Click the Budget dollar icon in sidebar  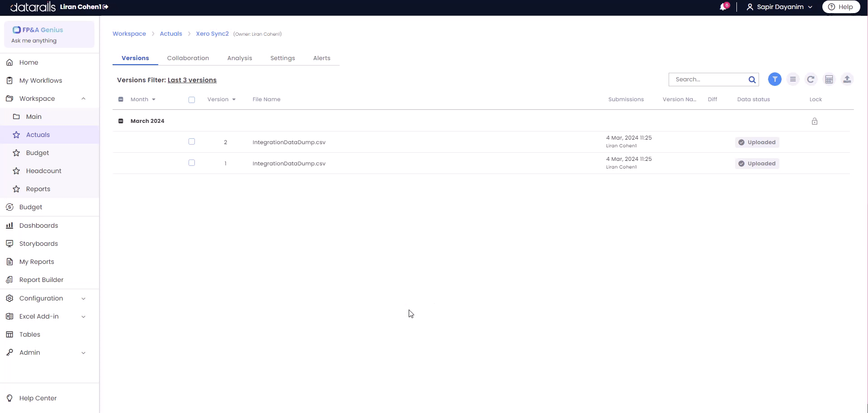[9, 207]
